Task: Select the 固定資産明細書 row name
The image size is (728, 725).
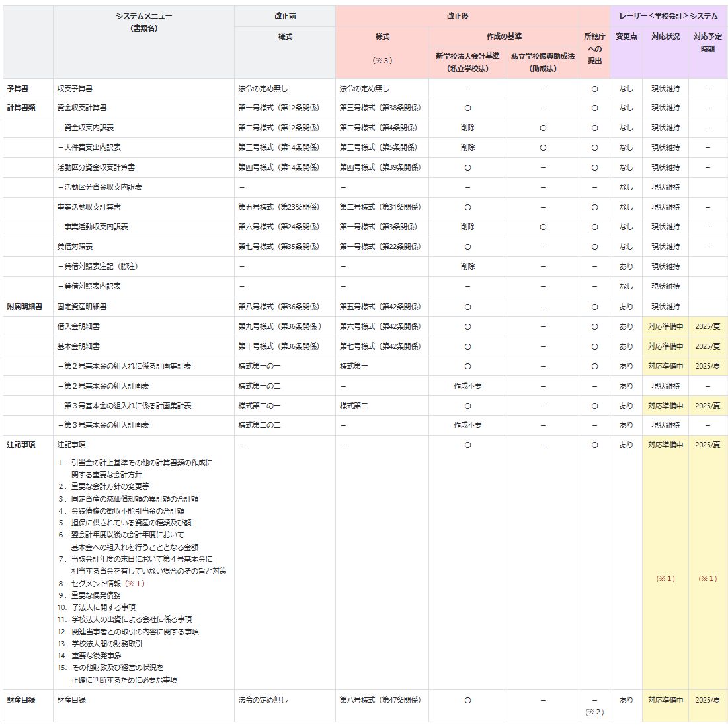Action: pos(82,307)
